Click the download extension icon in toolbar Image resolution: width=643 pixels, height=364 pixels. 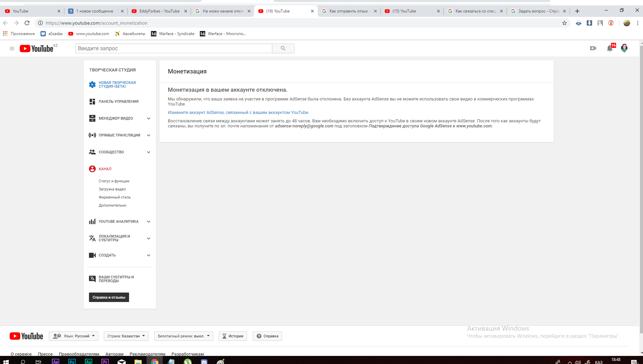[589, 23]
